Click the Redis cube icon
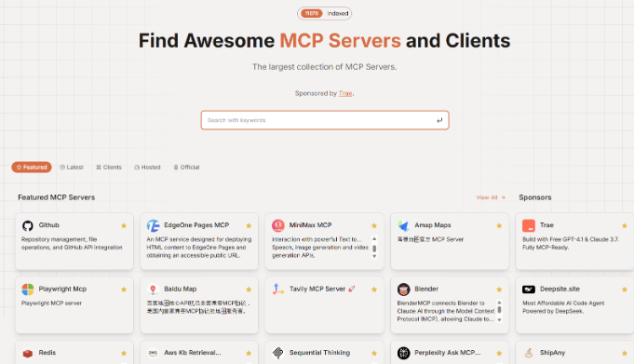Screen dimensions: 634x364 click(x=28, y=353)
